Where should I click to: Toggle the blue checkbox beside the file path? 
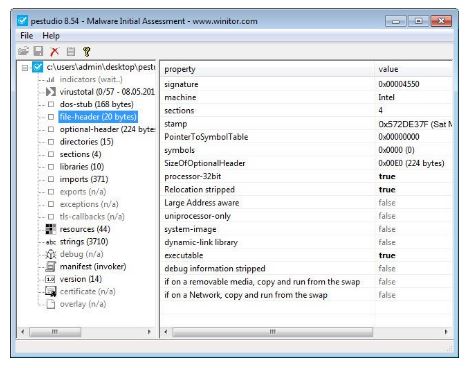click(x=38, y=67)
